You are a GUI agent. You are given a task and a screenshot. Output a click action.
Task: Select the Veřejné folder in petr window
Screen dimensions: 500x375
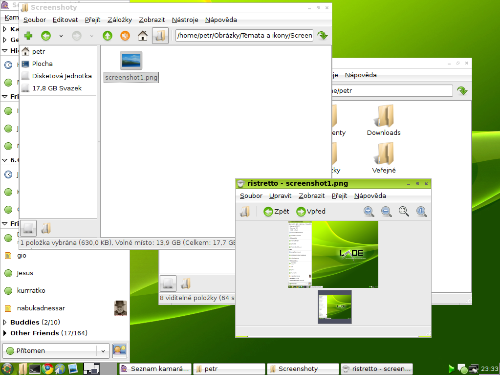point(384,158)
